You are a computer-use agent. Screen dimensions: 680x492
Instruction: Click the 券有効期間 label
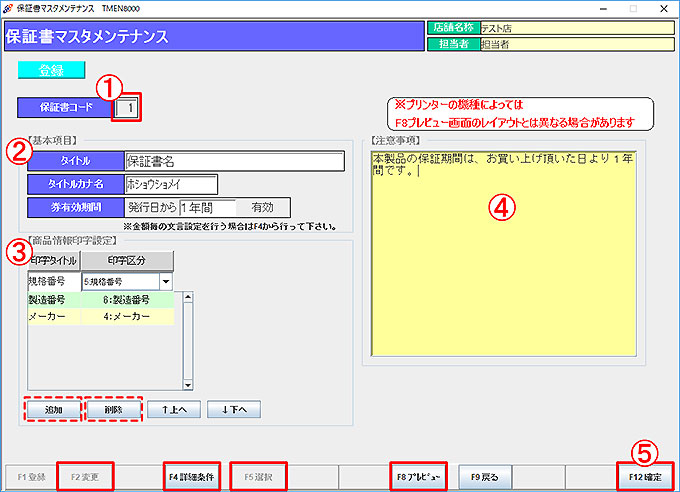(76, 207)
